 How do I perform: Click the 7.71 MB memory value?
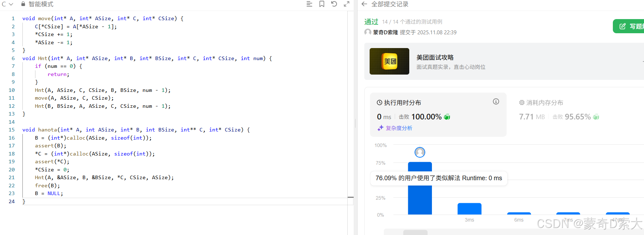click(532, 117)
